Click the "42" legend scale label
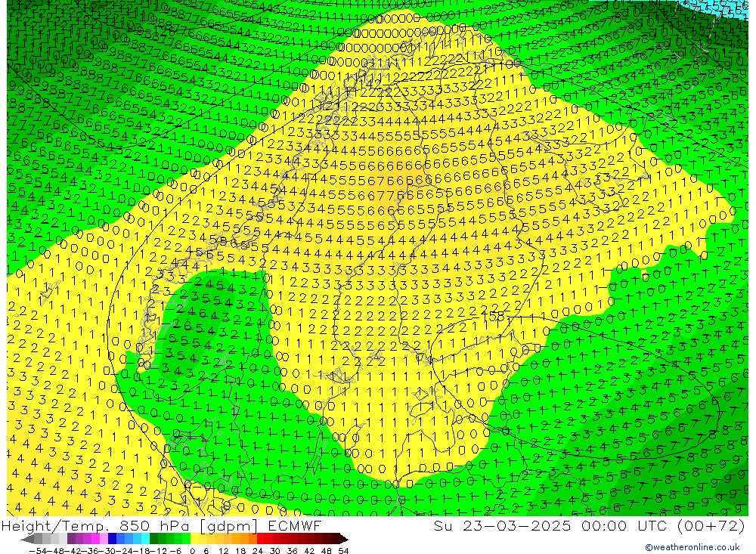The width and height of the screenshot is (756, 554). click(309, 551)
